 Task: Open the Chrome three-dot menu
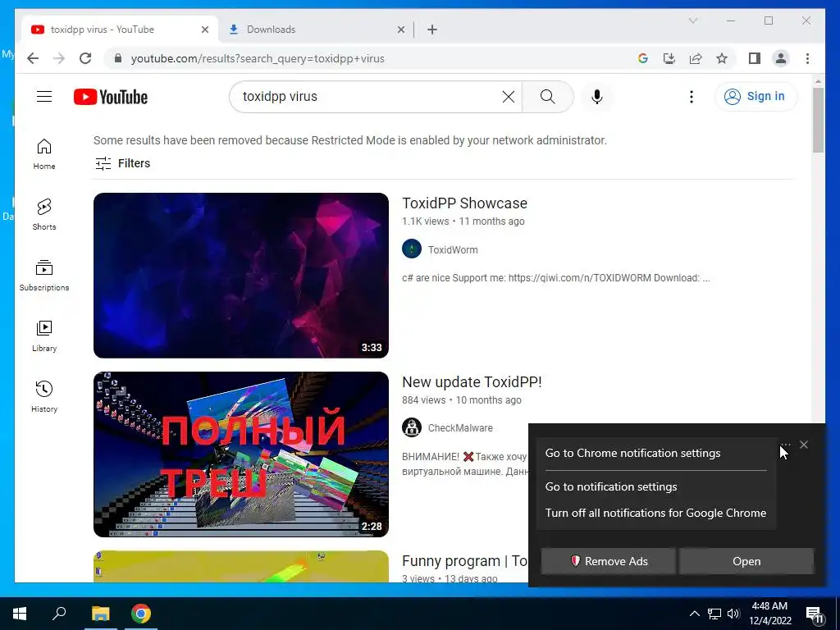tap(807, 58)
